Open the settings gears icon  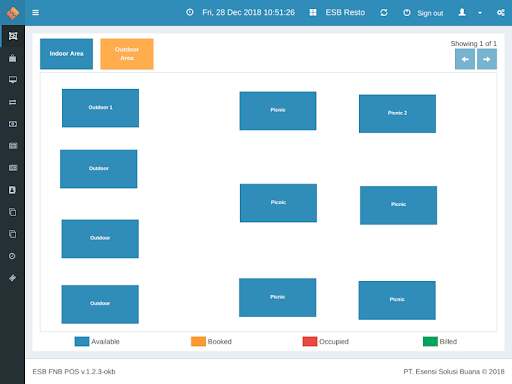(x=501, y=13)
